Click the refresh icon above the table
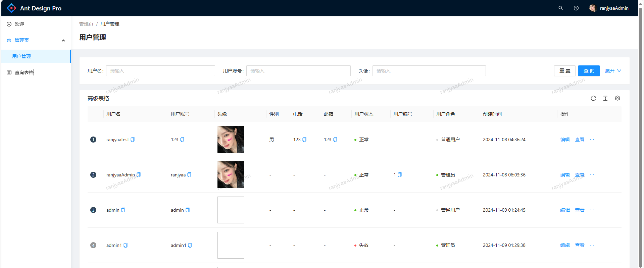The image size is (644, 268). (x=593, y=98)
